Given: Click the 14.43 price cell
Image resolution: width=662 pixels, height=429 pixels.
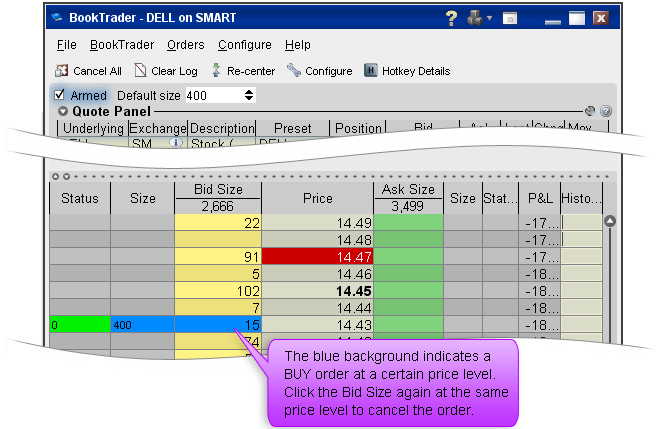Looking at the screenshot, I should pos(317,325).
